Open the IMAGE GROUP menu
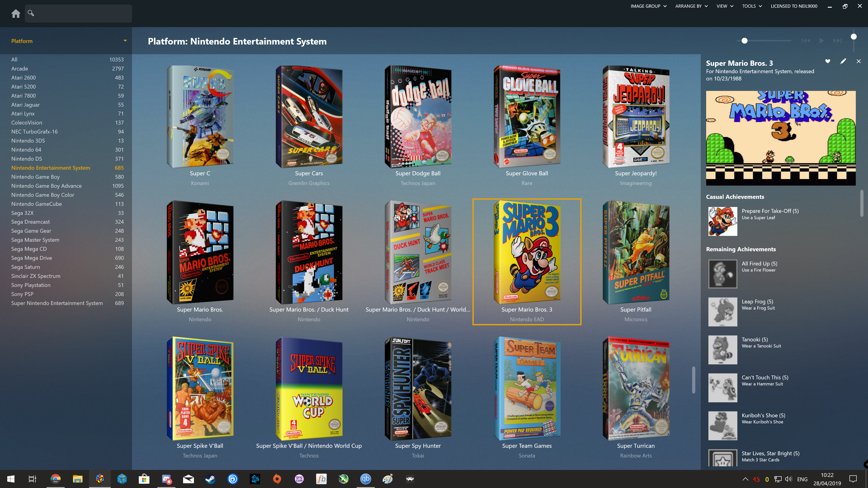This screenshot has height=488, width=868. point(648,6)
